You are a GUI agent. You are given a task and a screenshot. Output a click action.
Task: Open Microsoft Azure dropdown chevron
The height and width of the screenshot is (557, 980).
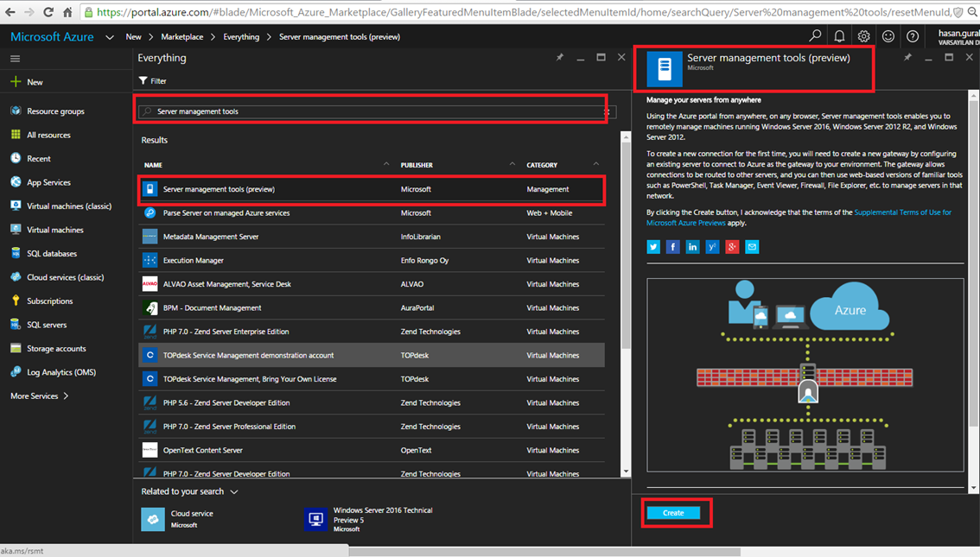[110, 37]
